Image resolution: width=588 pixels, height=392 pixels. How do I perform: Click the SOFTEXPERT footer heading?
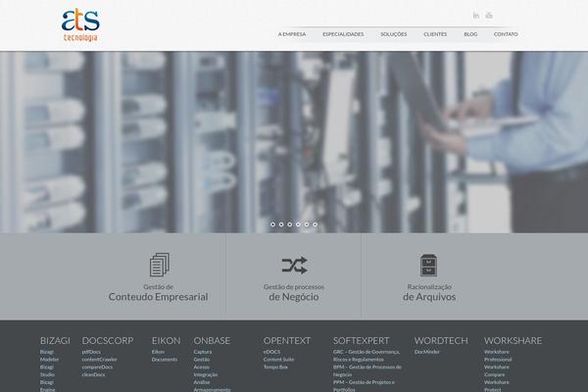[x=361, y=341]
